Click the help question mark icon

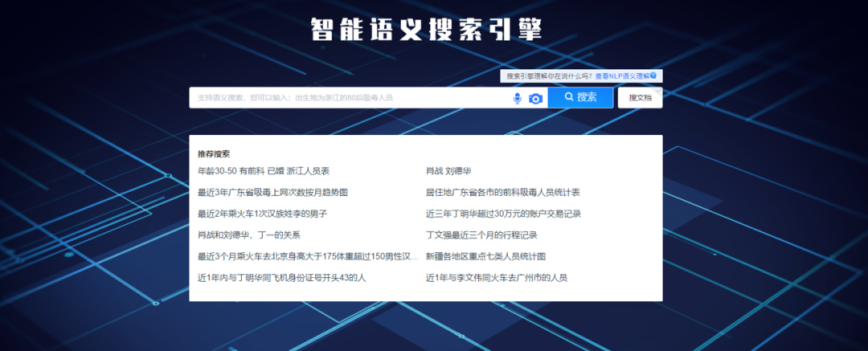[653, 76]
